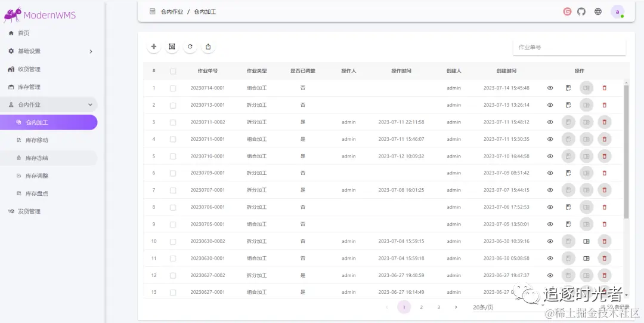The height and width of the screenshot is (323, 644).
Task: Click the export icon in the toolbar
Action: [x=208, y=47]
